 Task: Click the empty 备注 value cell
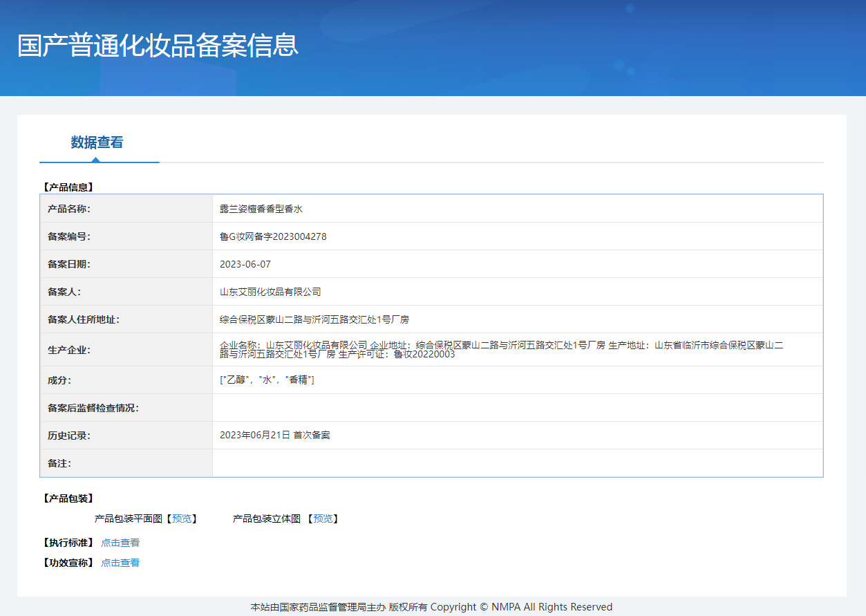[518, 463]
